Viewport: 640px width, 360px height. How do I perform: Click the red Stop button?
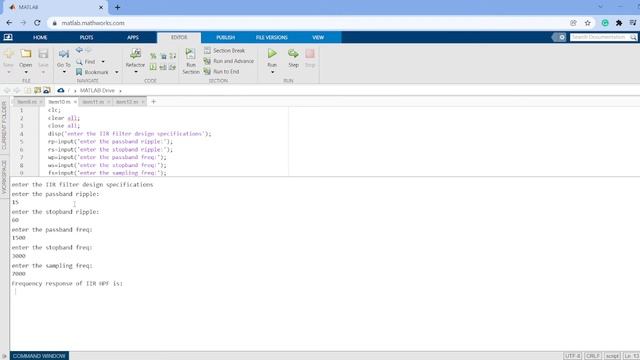(310, 53)
